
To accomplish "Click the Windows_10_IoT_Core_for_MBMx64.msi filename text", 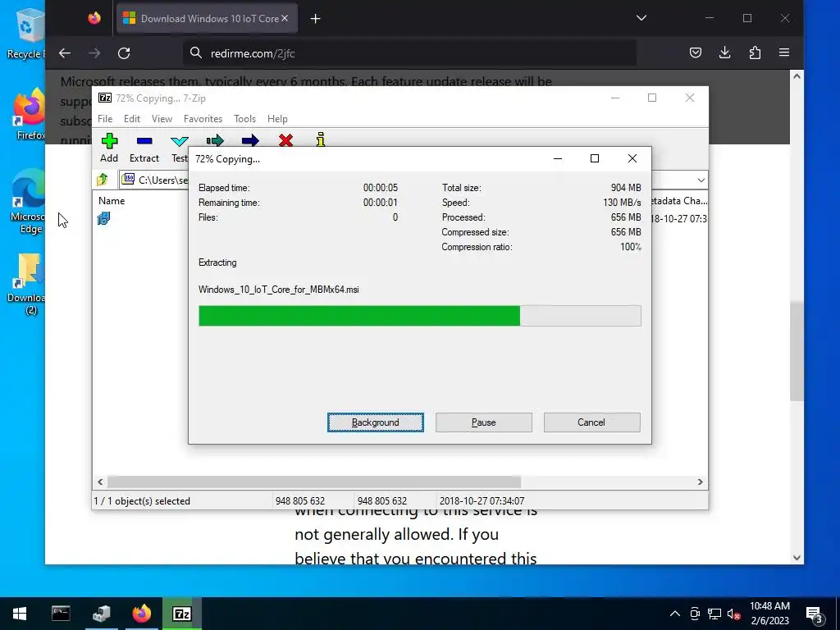I will pos(279,290).
